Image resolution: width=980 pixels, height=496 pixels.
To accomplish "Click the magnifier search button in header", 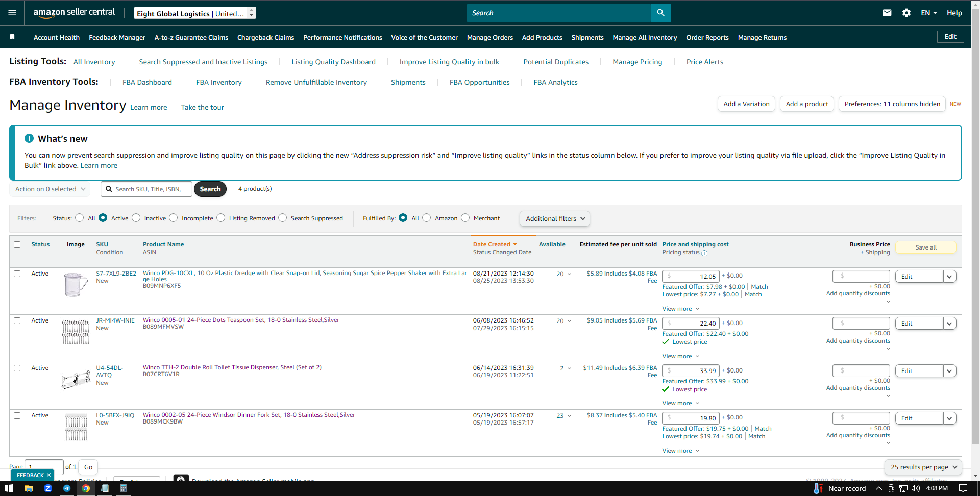I will (660, 13).
